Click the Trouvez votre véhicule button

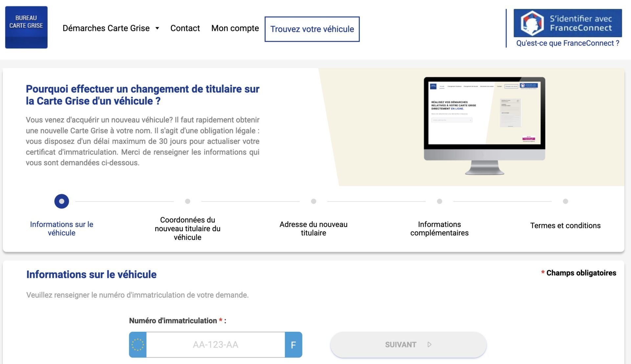pyautogui.click(x=312, y=29)
